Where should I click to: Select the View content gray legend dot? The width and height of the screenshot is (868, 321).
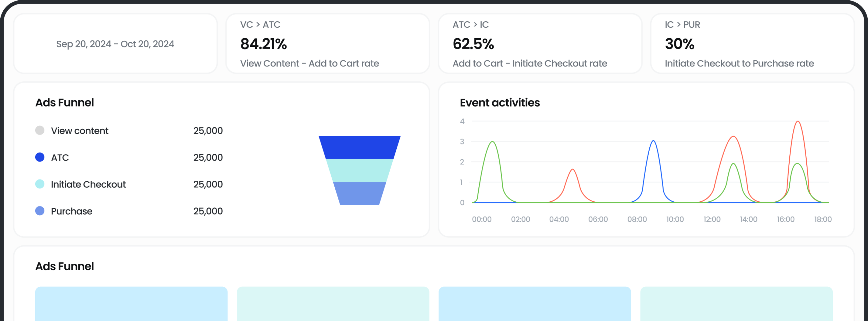click(x=40, y=131)
